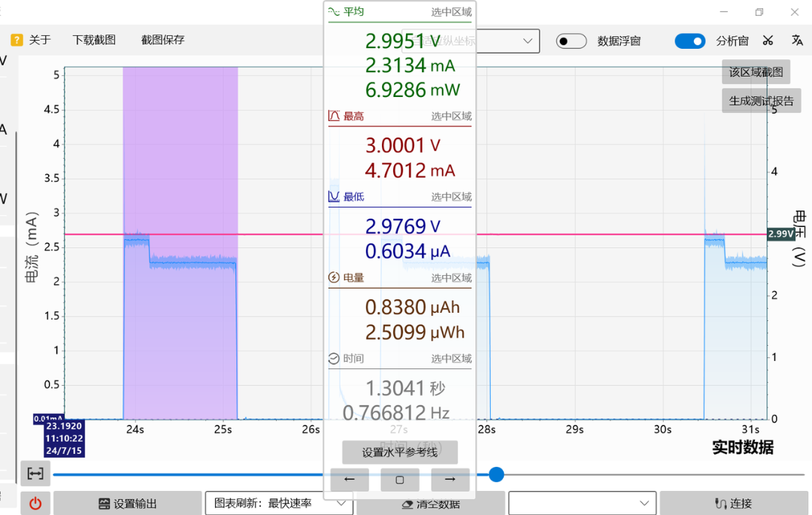Expand the 图表刷新 rate dropdown
The image size is (812, 515).
coord(279,503)
